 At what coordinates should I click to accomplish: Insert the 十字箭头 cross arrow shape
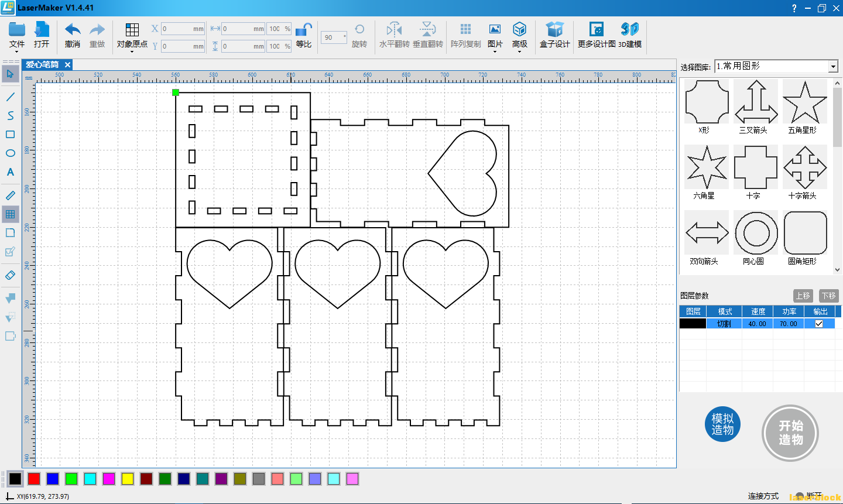click(x=805, y=167)
